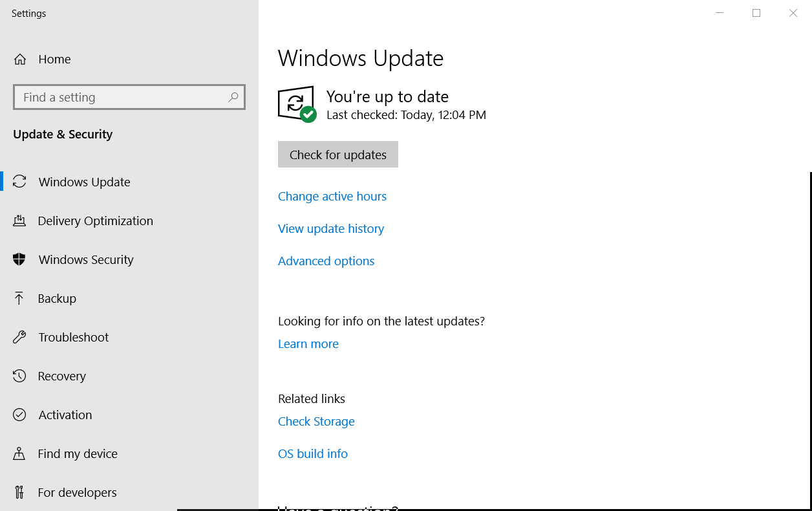The image size is (812, 511).
Task: Open the Home settings page
Action: [129, 60]
